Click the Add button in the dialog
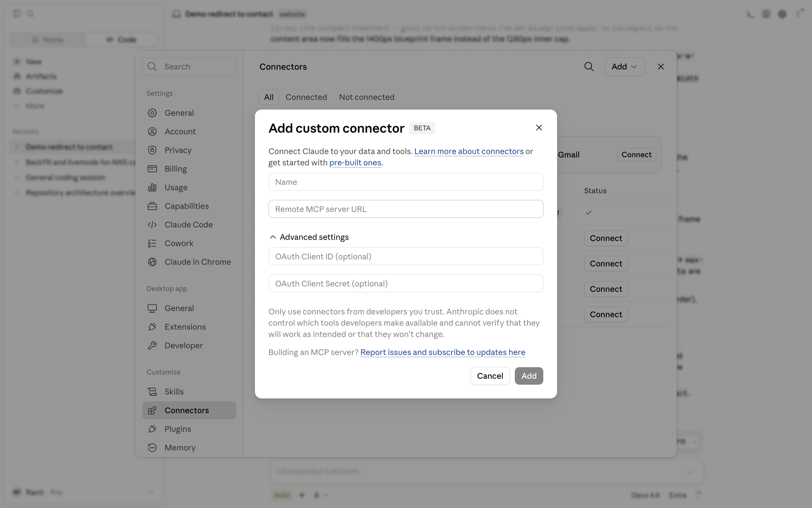This screenshot has width=812, height=508. pos(529,376)
